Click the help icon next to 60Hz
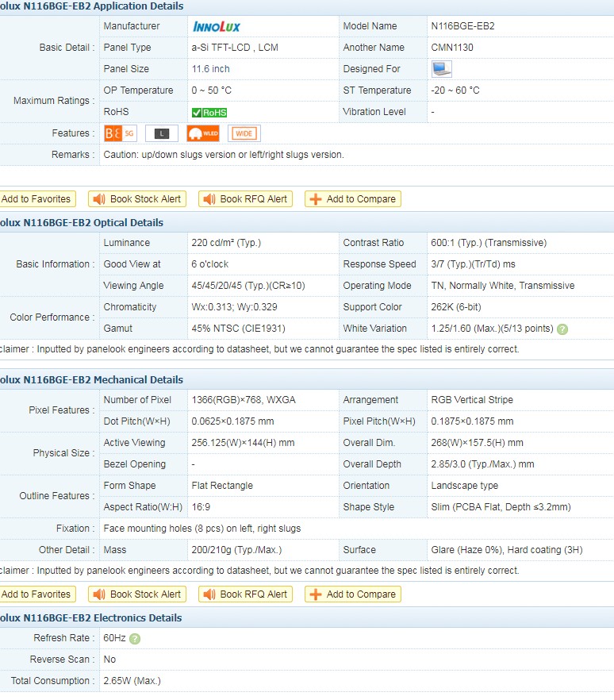 point(135,639)
